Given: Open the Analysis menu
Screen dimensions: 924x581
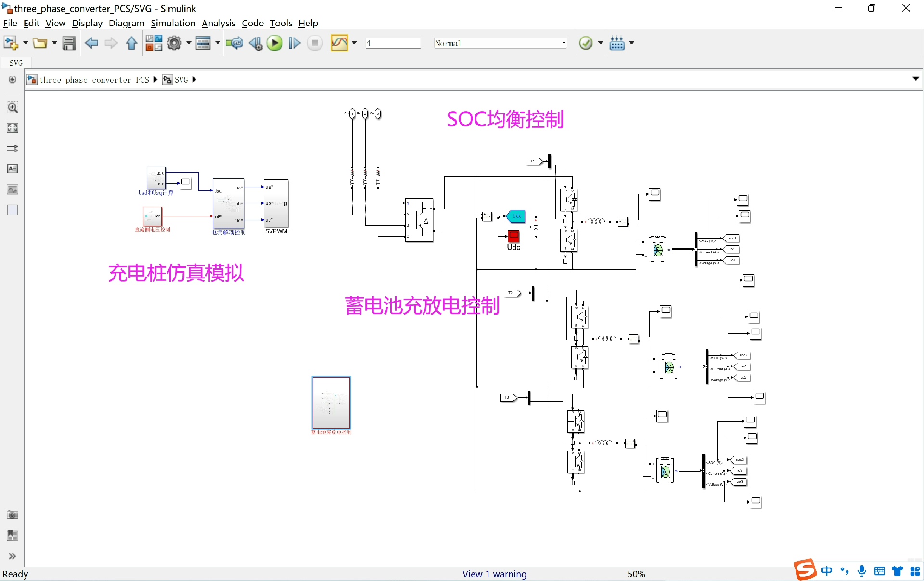Looking at the screenshot, I should pos(218,23).
